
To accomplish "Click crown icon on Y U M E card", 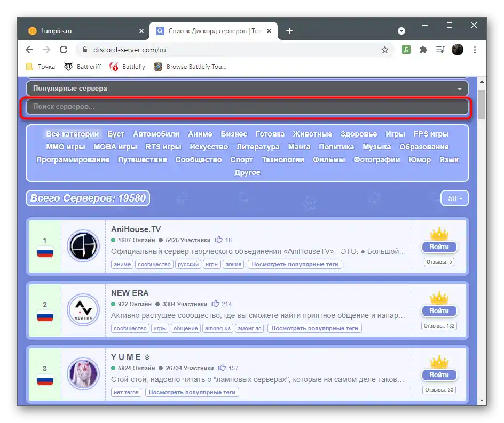I will 439,361.
